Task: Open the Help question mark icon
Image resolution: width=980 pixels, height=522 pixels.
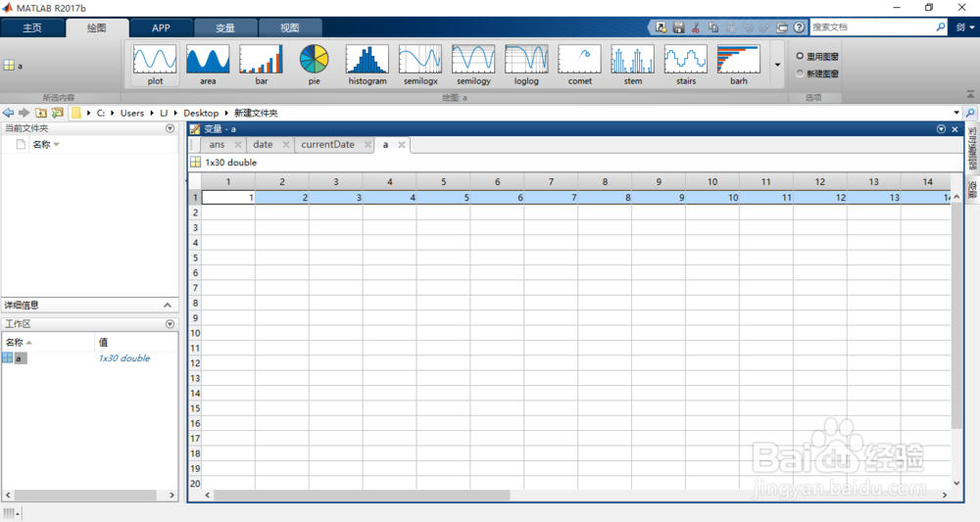Action: click(x=799, y=27)
